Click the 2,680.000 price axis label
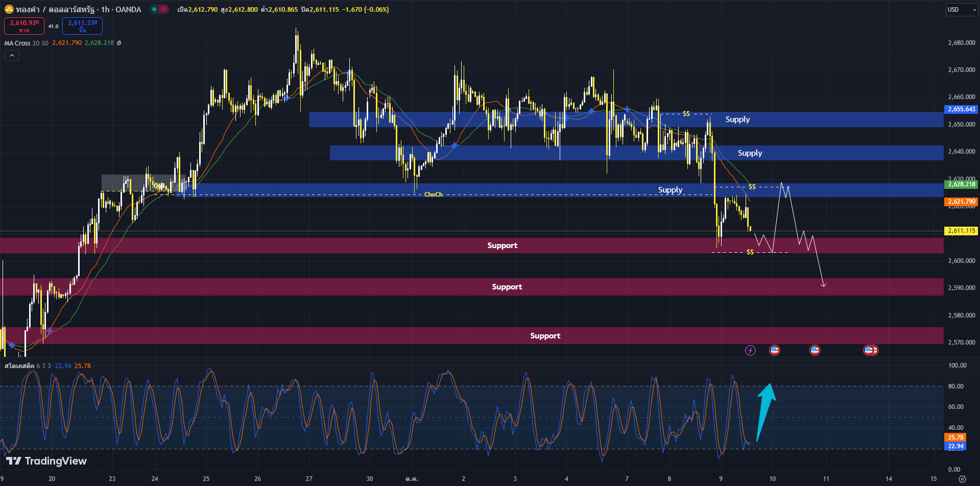Viewport: 980px width, 486px height. click(x=962, y=43)
